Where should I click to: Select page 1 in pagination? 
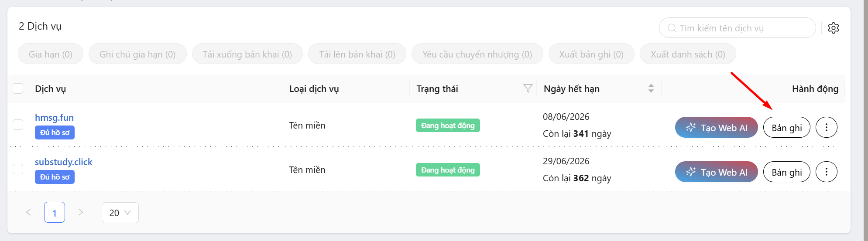click(55, 213)
